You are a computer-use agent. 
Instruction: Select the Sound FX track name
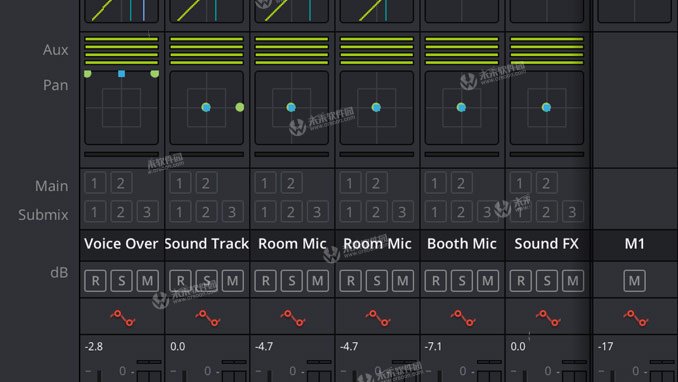pyautogui.click(x=547, y=244)
